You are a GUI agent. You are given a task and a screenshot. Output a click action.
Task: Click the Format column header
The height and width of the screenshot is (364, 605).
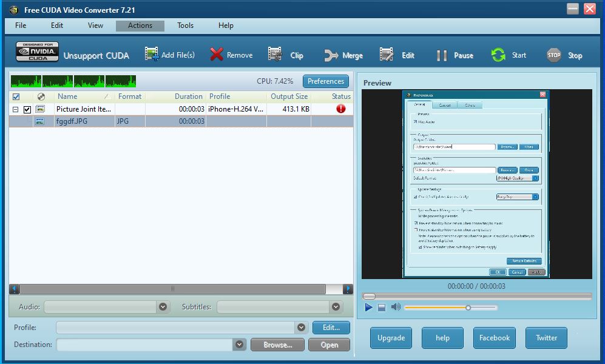pos(130,96)
